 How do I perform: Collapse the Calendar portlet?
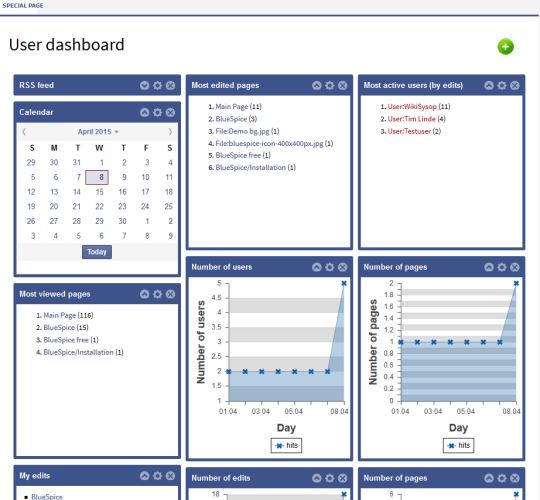(x=145, y=112)
